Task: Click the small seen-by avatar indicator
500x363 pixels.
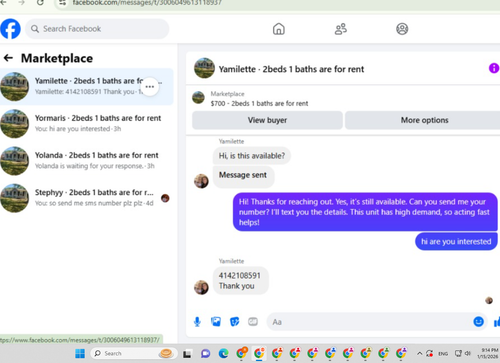Action: [489, 300]
